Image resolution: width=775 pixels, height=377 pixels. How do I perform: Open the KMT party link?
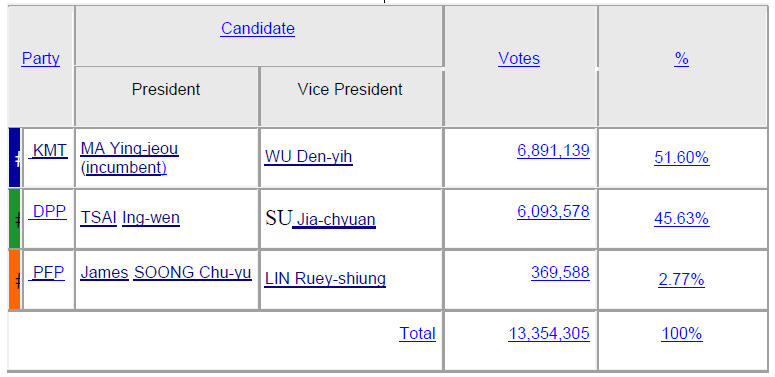pyautogui.click(x=48, y=150)
